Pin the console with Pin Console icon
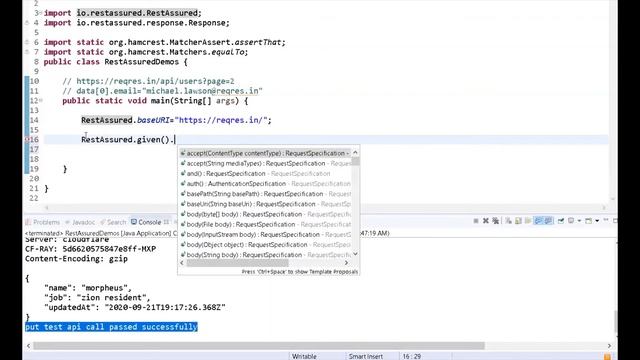 pos(560,221)
